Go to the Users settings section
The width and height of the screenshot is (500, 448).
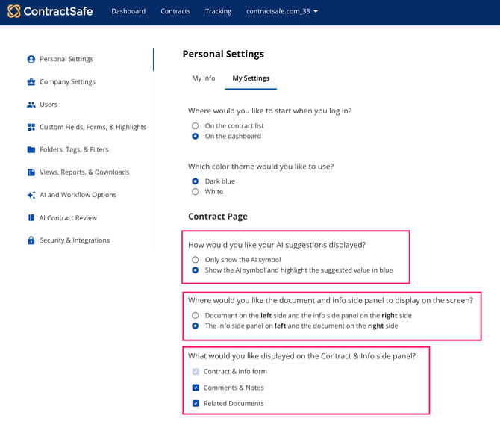[x=49, y=105]
